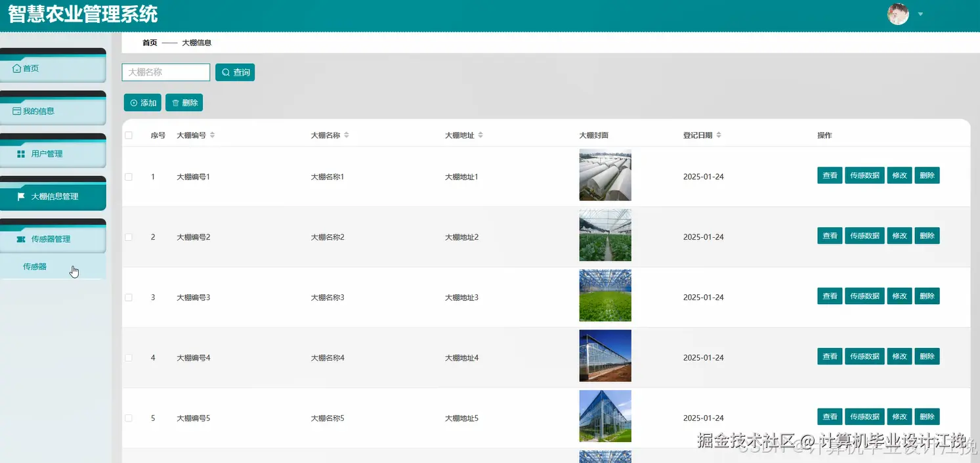Open cover thumbnail of 大棚名称5

point(605,416)
